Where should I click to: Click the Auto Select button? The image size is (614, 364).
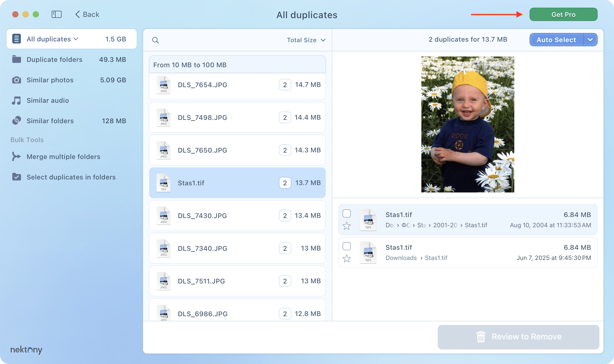[556, 40]
